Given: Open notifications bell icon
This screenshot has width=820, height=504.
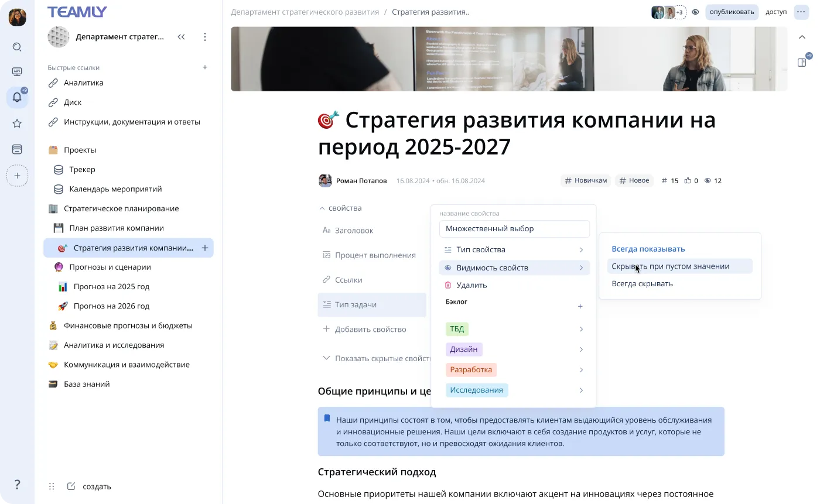Looking at the screenshot, I should (x=17, y=97).
